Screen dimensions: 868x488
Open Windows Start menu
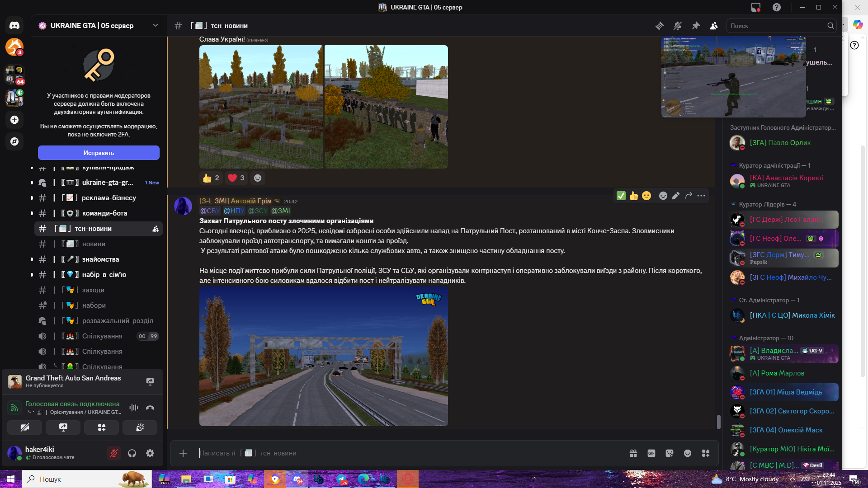click(11, 479)
